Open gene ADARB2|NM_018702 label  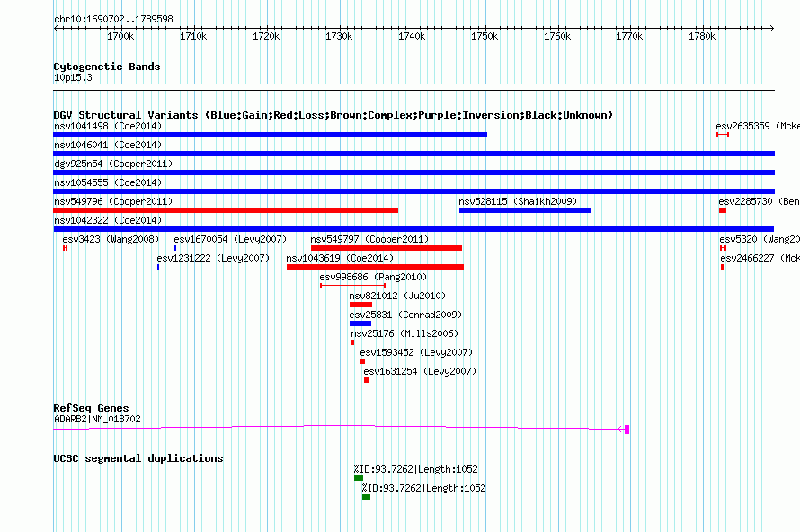(97, 419)
